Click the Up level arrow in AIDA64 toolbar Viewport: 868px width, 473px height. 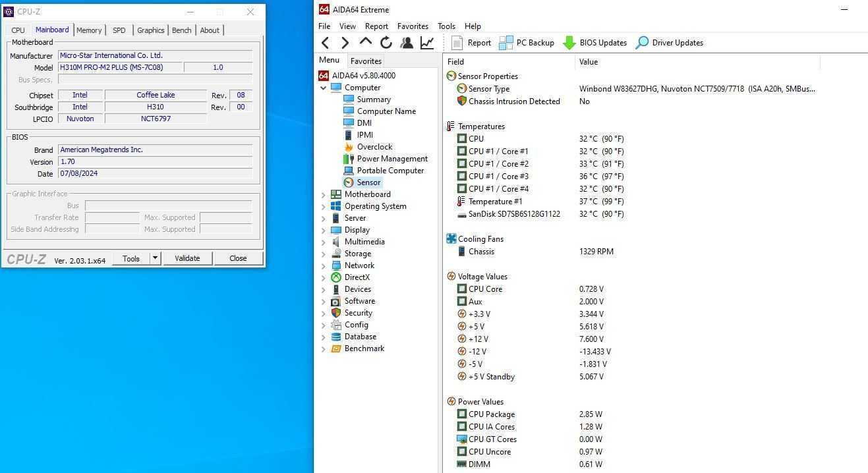tap(365, 42)
